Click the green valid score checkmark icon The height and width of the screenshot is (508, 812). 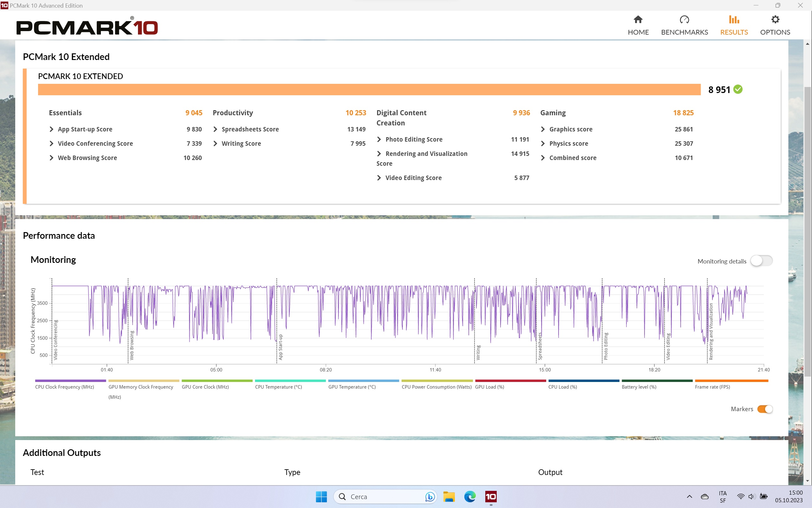click(738, 89)
